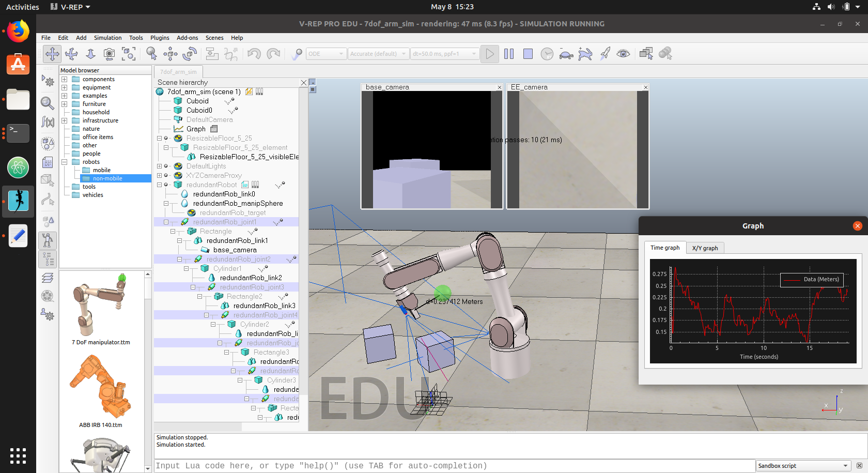
Task: Open the File menu
Action: pos(46,38)
